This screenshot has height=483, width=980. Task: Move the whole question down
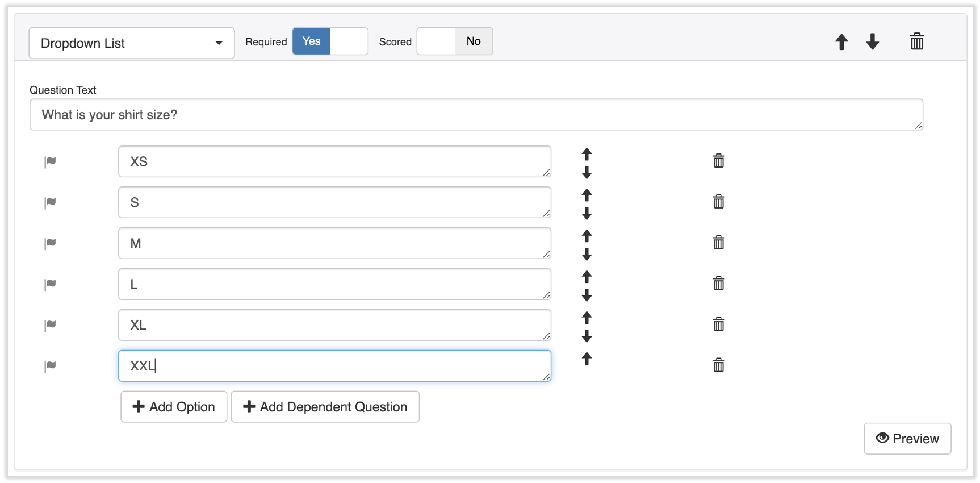pos(872,41)
